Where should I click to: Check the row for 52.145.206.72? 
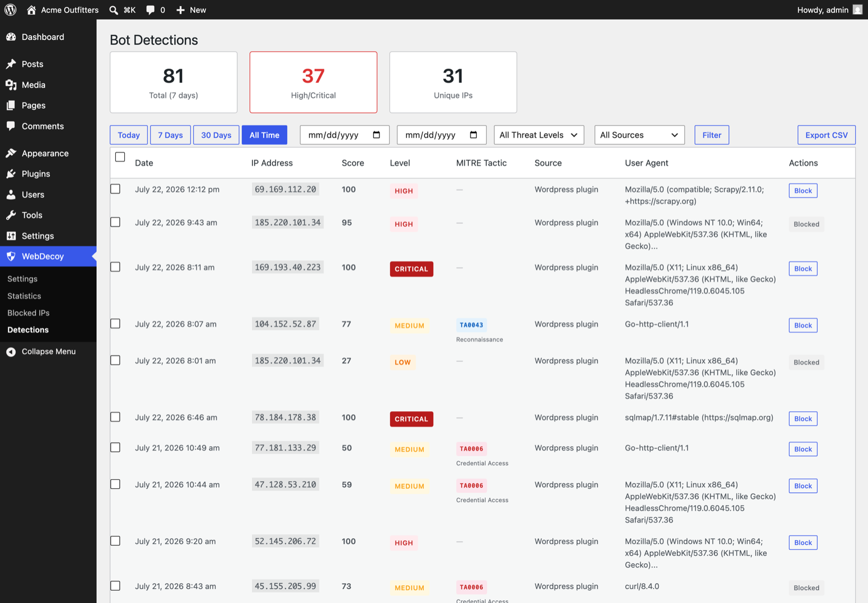(x=115, y=541)
